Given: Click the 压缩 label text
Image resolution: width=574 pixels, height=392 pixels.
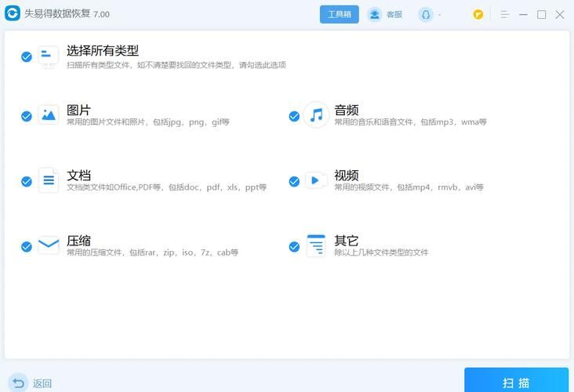Looking at the screenshot, I should (x=78, y=241).
